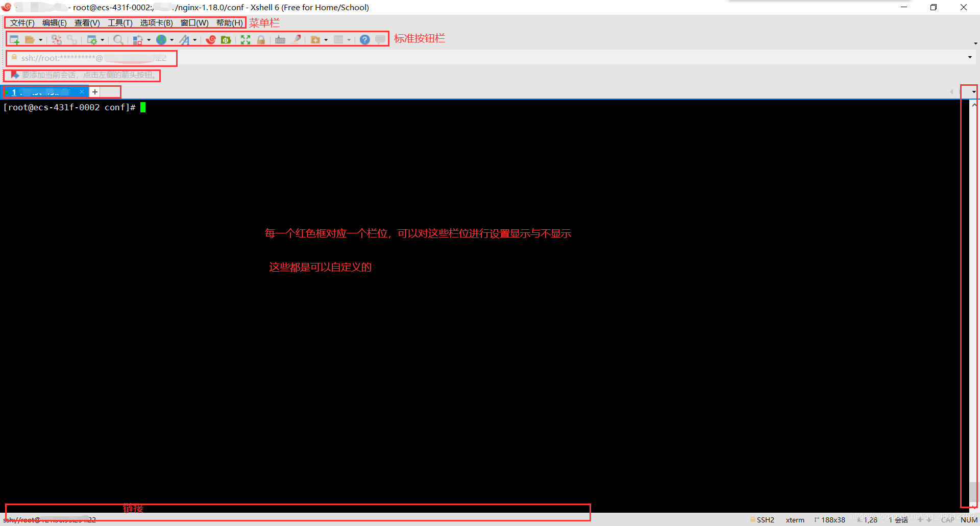Image resolution: width=980 pixels, height=526 pixels.
Task: Expand the encoding globe dropdown arrow
Action: pyautogui.click(x=172, y=40)
